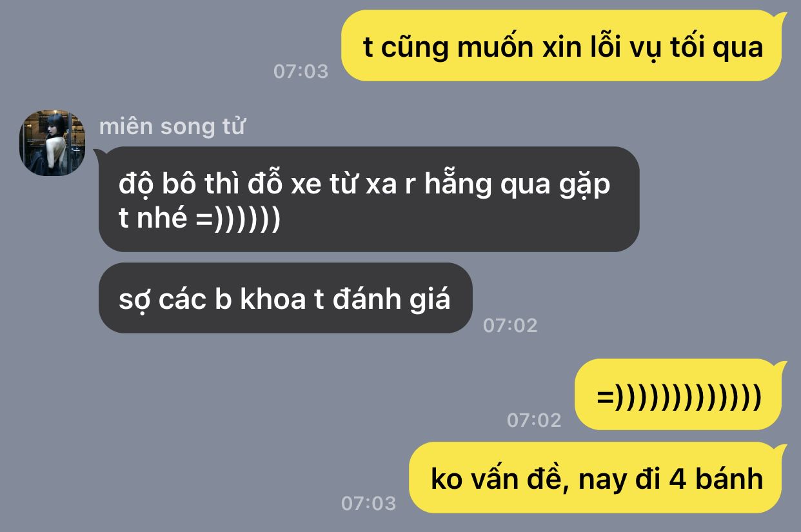Click the words 'ko vấn đề' in the bottom bubble

(x=499, y=478)
